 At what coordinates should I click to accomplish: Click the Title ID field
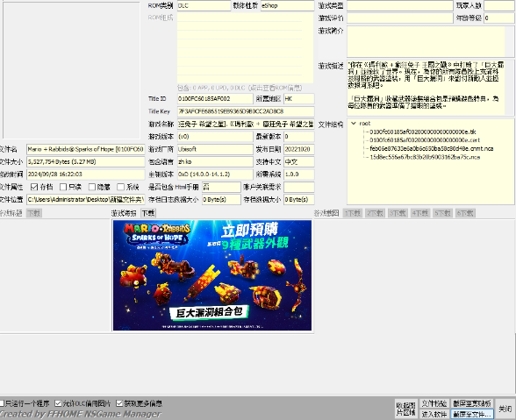pos(215,99)
